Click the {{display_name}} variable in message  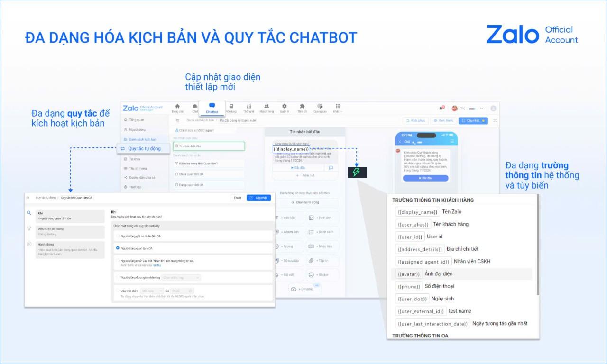pyautogui.click(x=291, y=149)
